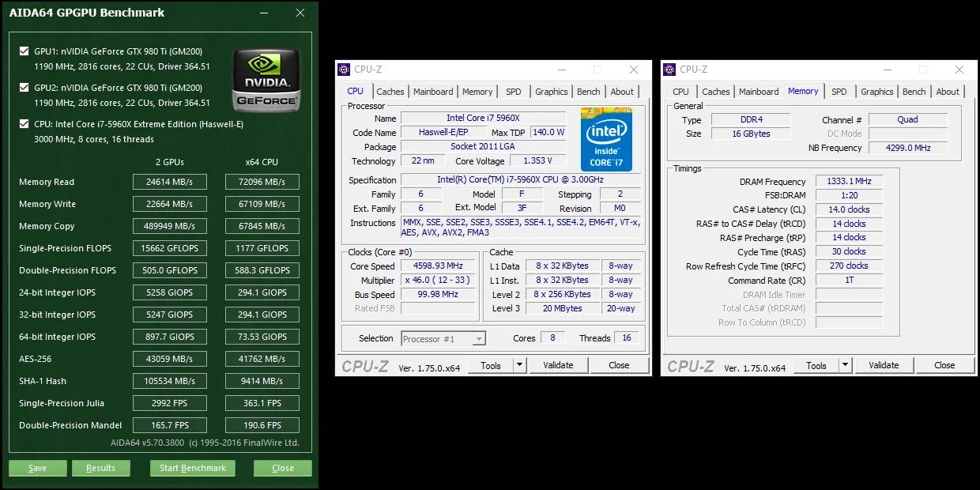Click AES-256 GPU value 43059 MB/s
Image resolution: width=980 pixels, height=490 pixels.
coord(170,359)
